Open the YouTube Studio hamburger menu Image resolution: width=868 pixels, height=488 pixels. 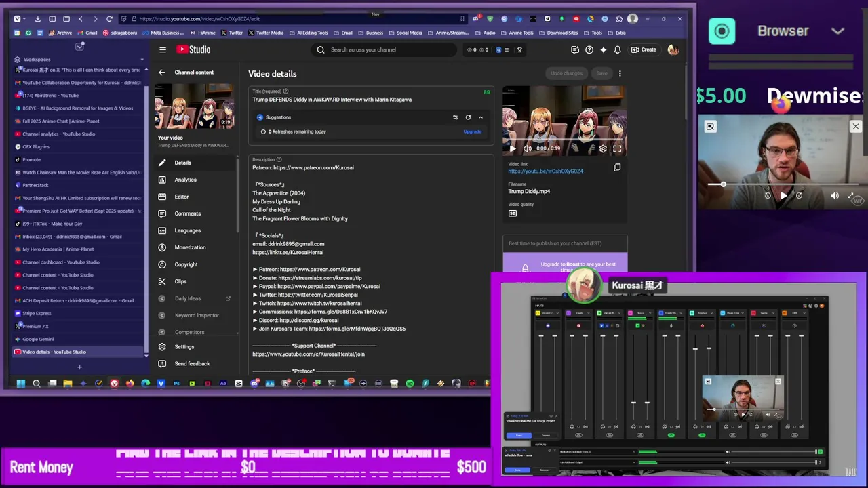point(163,49)
